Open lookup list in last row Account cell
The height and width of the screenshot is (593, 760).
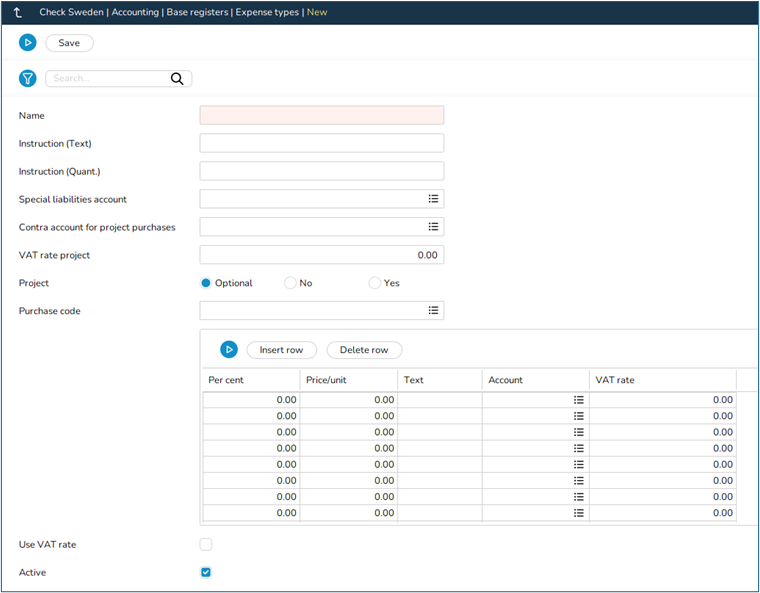click(578, 513)
